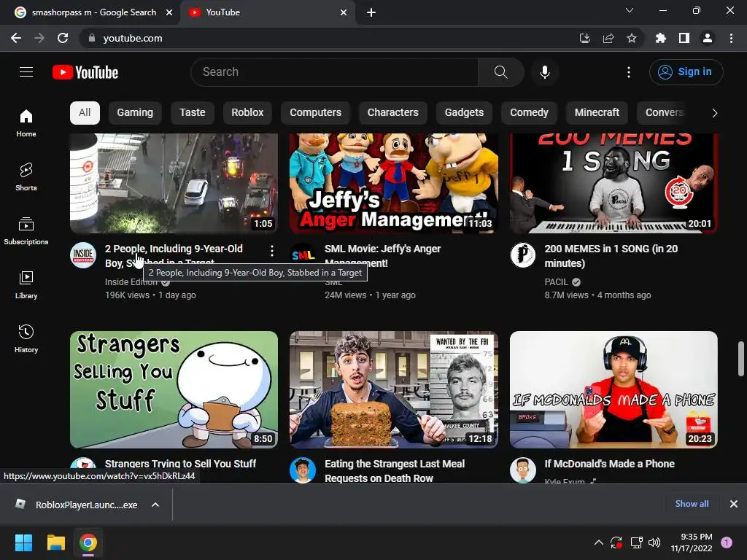Expand RobloxPlayerLauncher download options arrow

pyautogui.click(x=155, y=505)
